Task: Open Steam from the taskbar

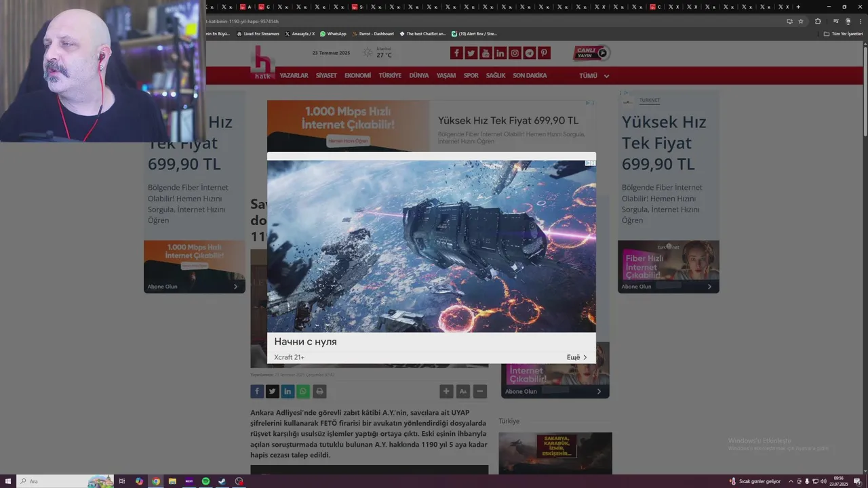Action: click(222, 481)
